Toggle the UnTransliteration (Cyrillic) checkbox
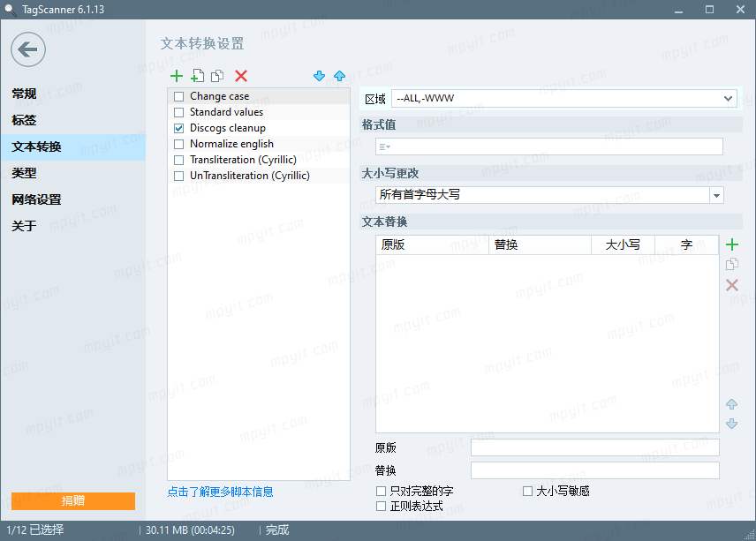The height and width of the screenshot is (541, 756). click(179, 176)
